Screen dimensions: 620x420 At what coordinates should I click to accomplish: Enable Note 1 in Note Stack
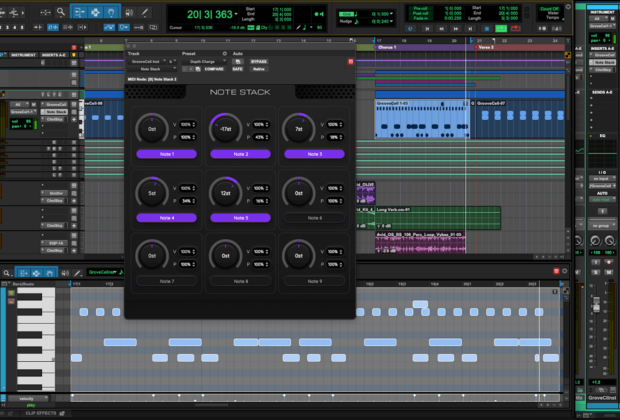(166, 154)
